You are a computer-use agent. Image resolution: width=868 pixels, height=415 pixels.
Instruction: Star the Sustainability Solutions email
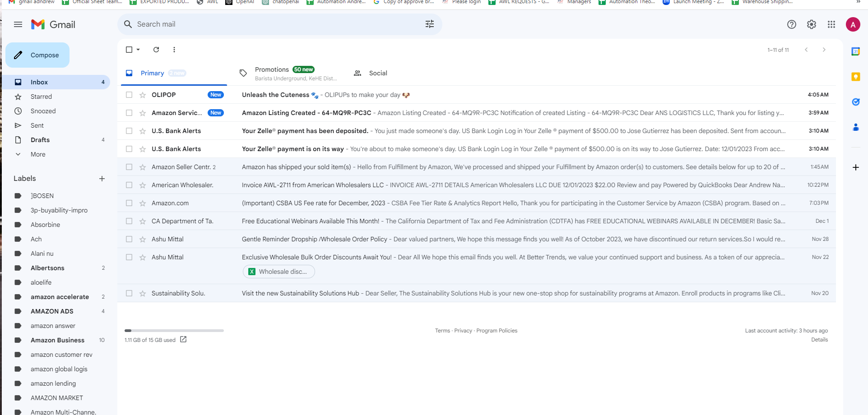(x=143, y=293)
